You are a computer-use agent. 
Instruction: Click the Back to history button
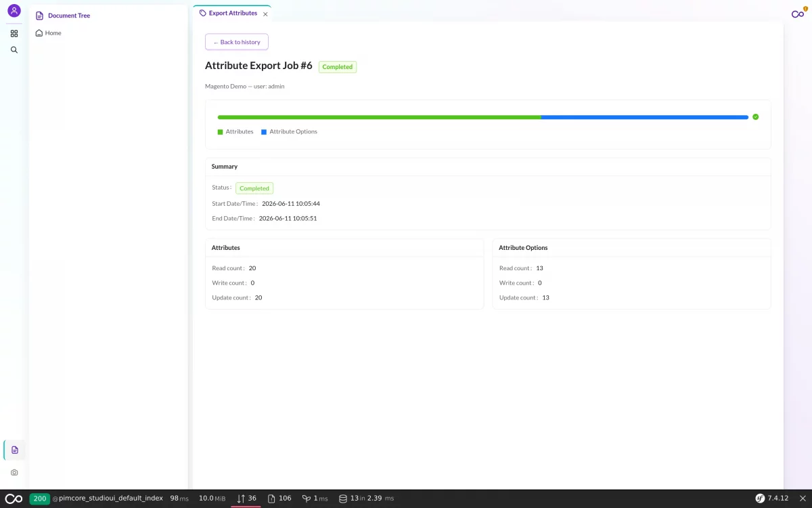(x=237, y=42)
